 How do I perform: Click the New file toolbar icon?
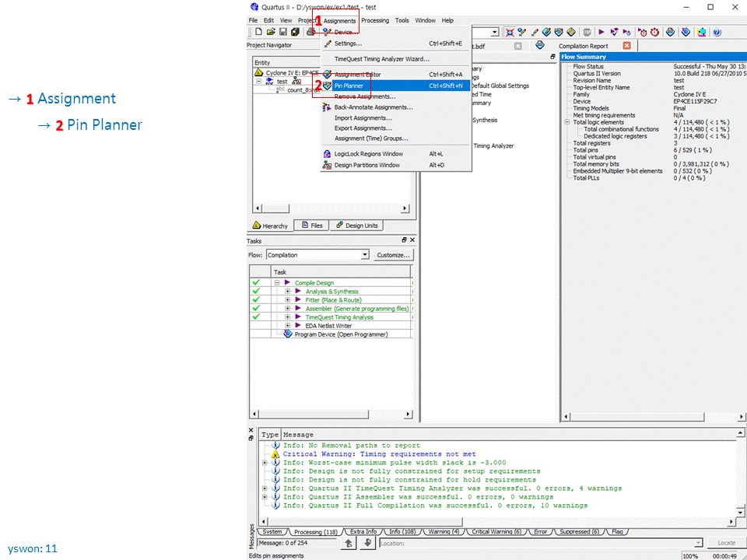pyautogui.click(x=258, y=32)
